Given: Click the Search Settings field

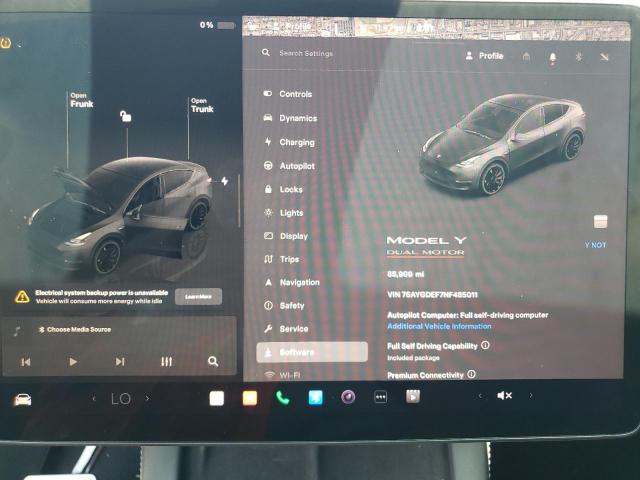Looking at the screenshot, I should pos(306,53).
